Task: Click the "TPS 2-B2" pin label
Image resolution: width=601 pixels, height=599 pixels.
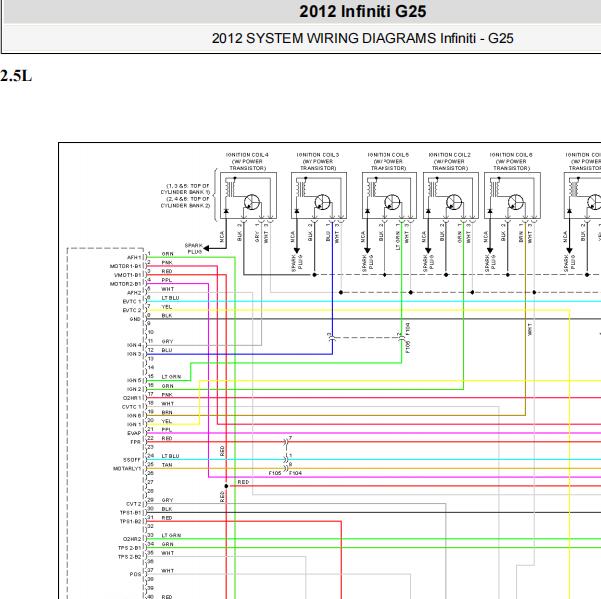Action: point(130,557)
